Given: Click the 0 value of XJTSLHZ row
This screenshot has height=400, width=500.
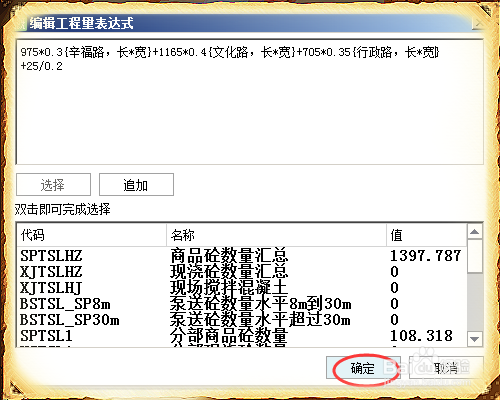Looking at the screenshot, I should click(x=394, y=272).
